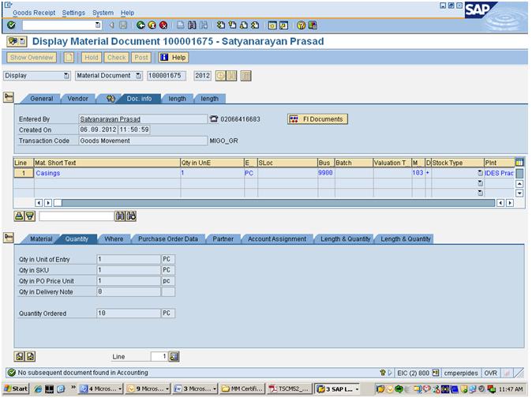
Task: Click the green Enter checkmark icon
Action: 11,25
